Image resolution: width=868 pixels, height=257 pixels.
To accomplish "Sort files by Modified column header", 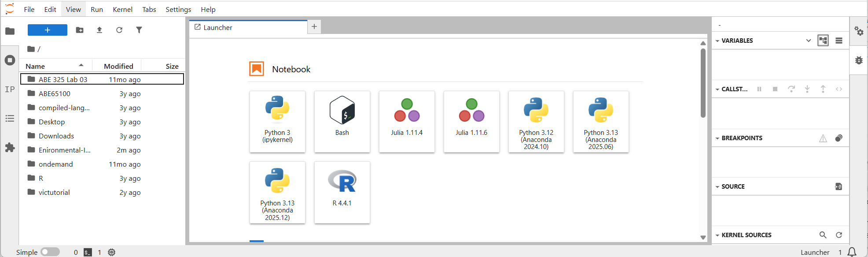I will pos(117,66).
